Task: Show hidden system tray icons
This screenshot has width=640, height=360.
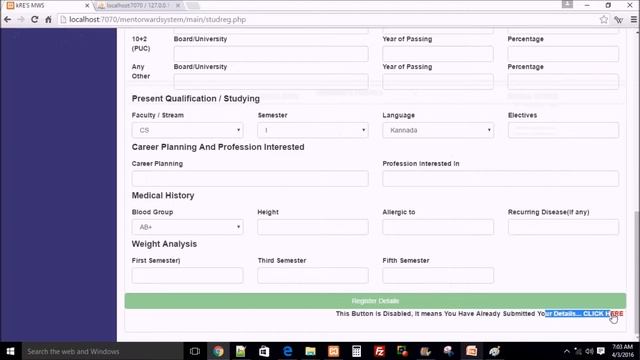Action: tap(567, 351)
